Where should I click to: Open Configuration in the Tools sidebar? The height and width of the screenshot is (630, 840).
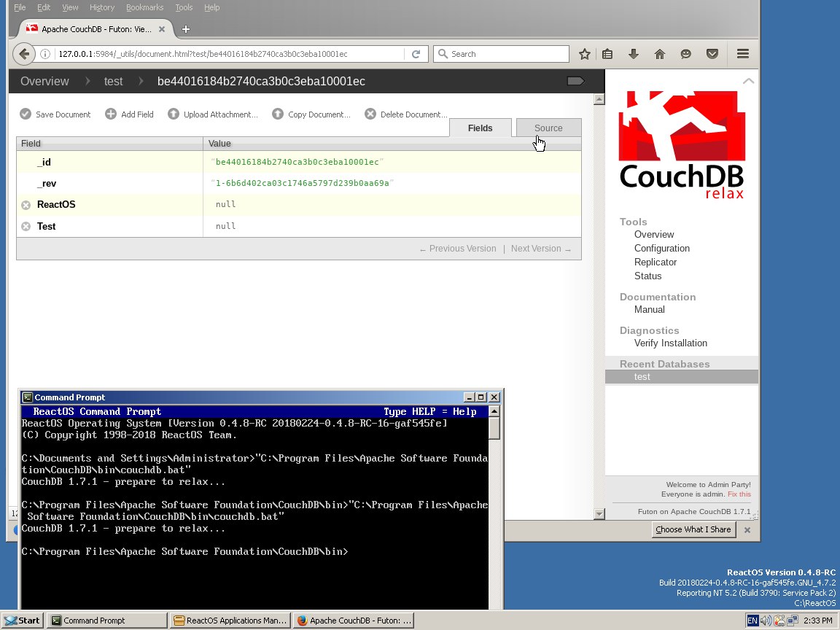[x=661, y=249]
